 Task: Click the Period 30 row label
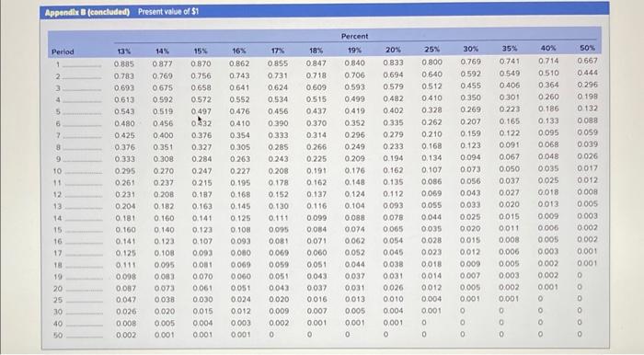(58, 313)
